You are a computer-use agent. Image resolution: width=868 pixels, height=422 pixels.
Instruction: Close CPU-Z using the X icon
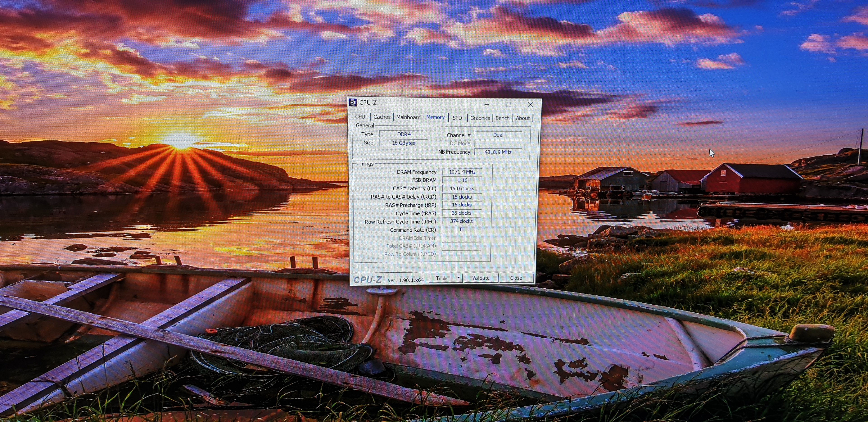click(x=530, y=104)
